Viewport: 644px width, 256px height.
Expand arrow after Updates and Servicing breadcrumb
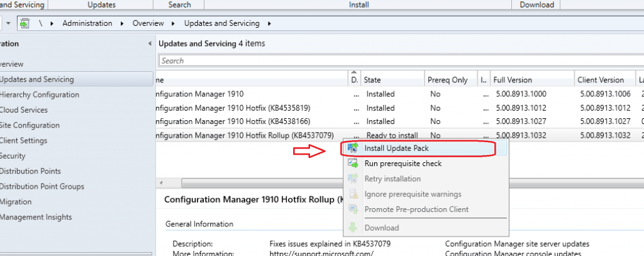click(x=269, y=23)
